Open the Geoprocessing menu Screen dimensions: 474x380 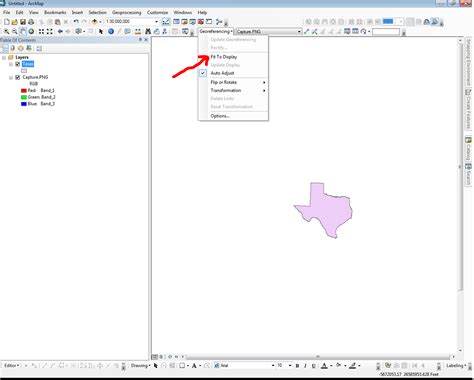coord(127,12)
